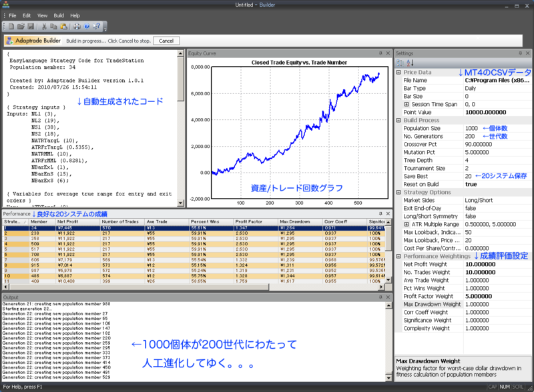534x392 pixels.
Task: Expand the ATR Multiple Range property
Action: [x=407, y=224]
